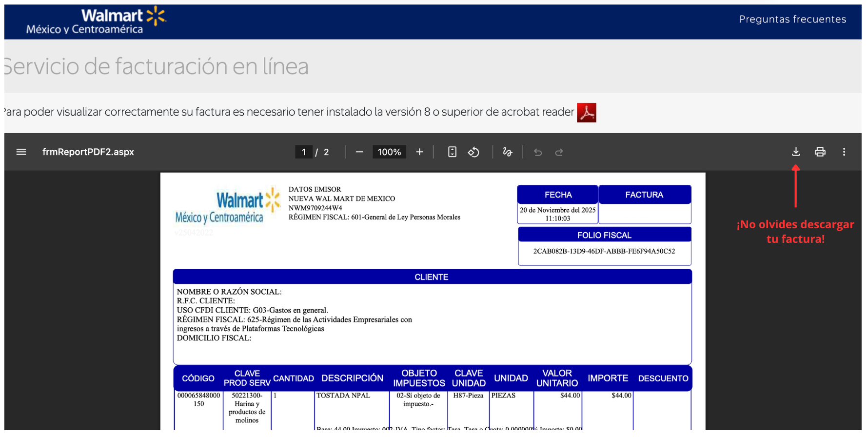Viewport: 868px width, 437px height.
Task: Click USO CFDI CLIENTE G03 line
Action: [252, 310]
